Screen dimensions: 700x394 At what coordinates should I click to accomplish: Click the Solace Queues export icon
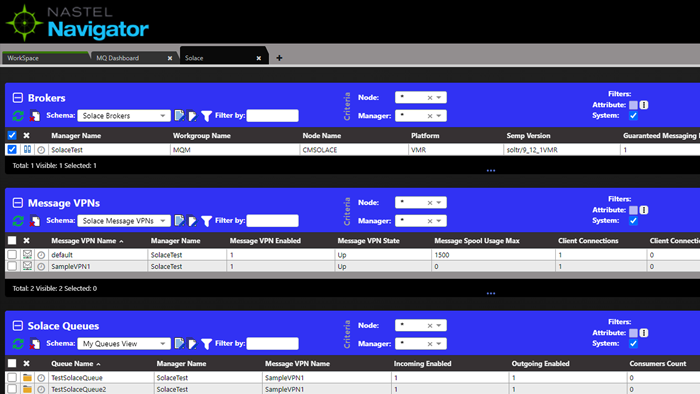[192, 344]
